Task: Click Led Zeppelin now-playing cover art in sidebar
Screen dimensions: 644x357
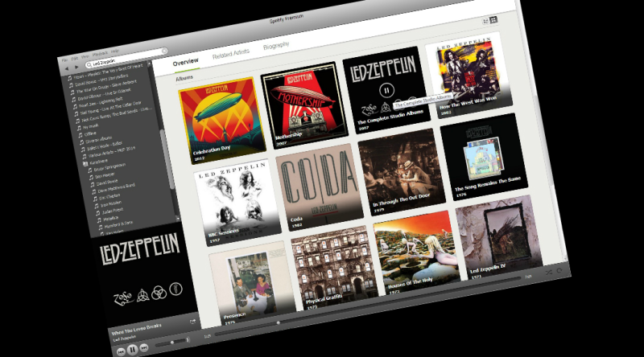Action: 143,274
